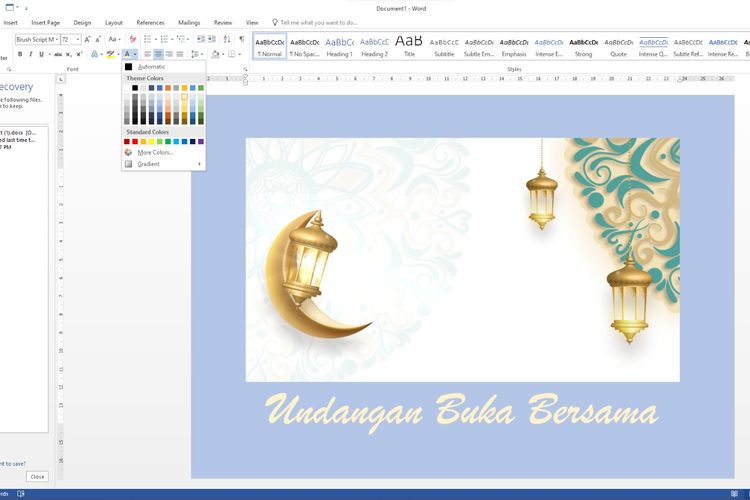This screenshot has height=500, width=750.
Task: Expand the font size dropdown showing 72
Action: click(78, 40)
